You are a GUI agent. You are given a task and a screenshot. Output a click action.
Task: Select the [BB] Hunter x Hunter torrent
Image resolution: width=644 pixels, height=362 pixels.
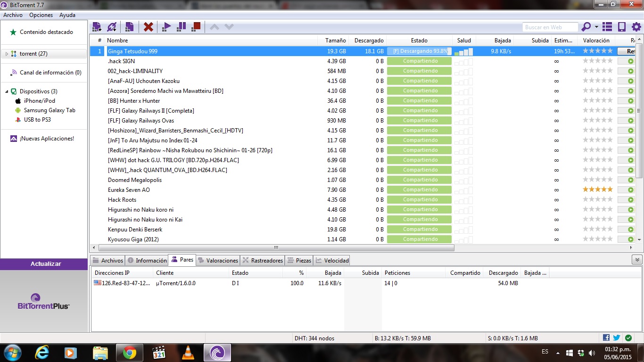134,101
